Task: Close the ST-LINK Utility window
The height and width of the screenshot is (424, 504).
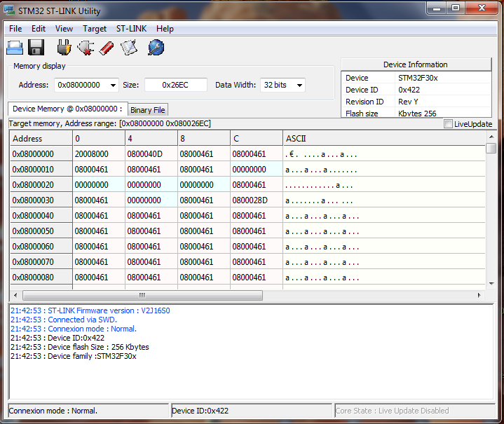Action: (482, 8)
